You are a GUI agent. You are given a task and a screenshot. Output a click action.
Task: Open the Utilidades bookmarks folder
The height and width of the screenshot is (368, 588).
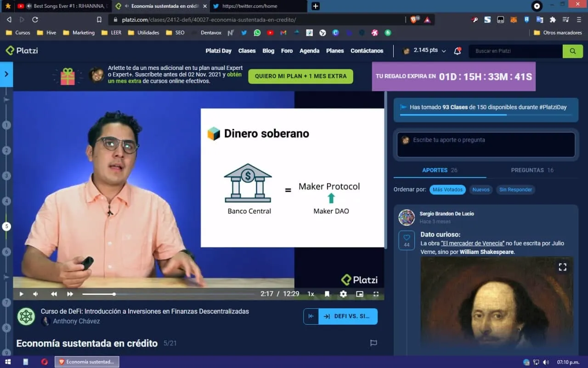(x=143, y=33)
